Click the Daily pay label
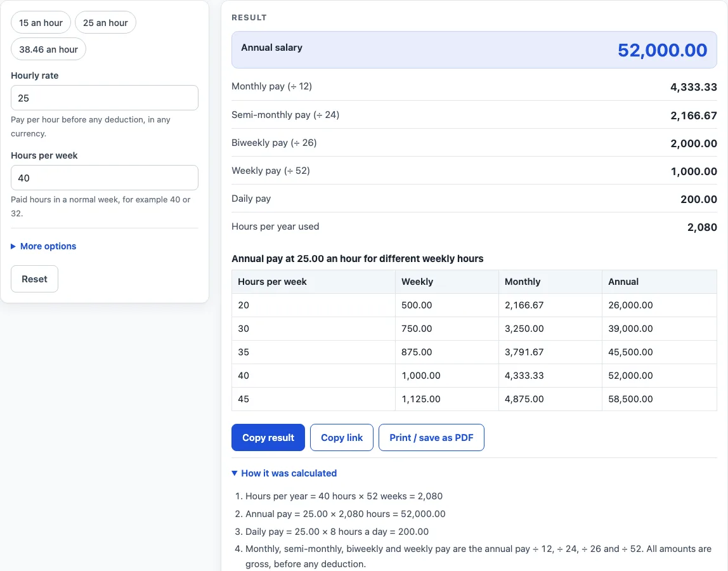The image size is (728, 571). 251,199
